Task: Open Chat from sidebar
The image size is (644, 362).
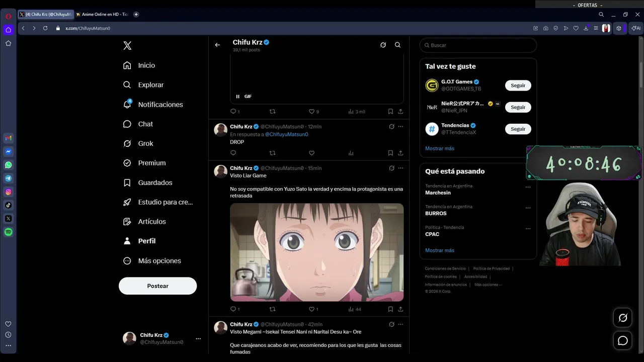Action: [x=138, y=124]
